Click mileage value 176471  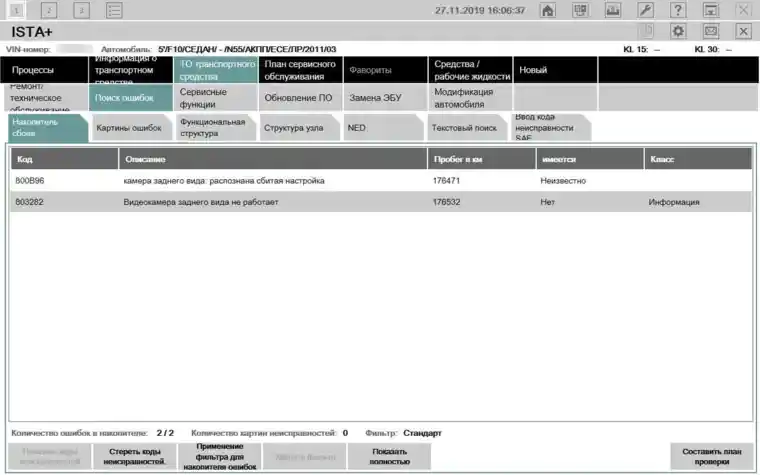[x=446, y=181]
